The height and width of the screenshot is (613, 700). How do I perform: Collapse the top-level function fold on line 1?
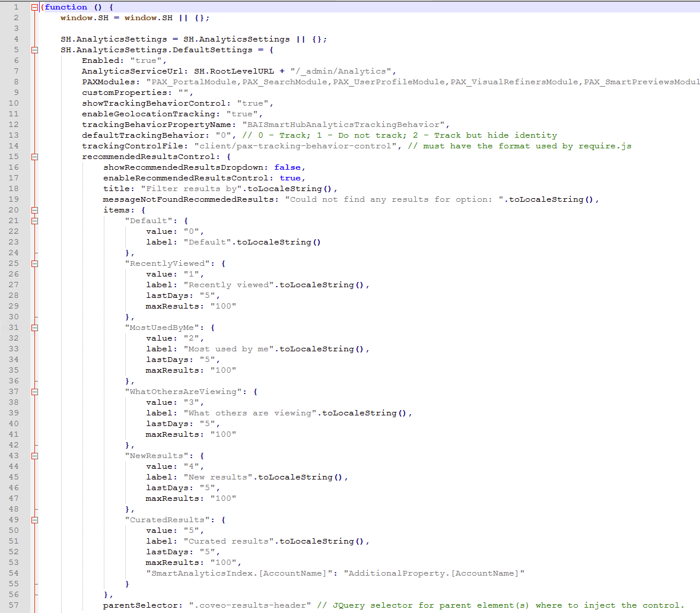(x=34, y=7)
